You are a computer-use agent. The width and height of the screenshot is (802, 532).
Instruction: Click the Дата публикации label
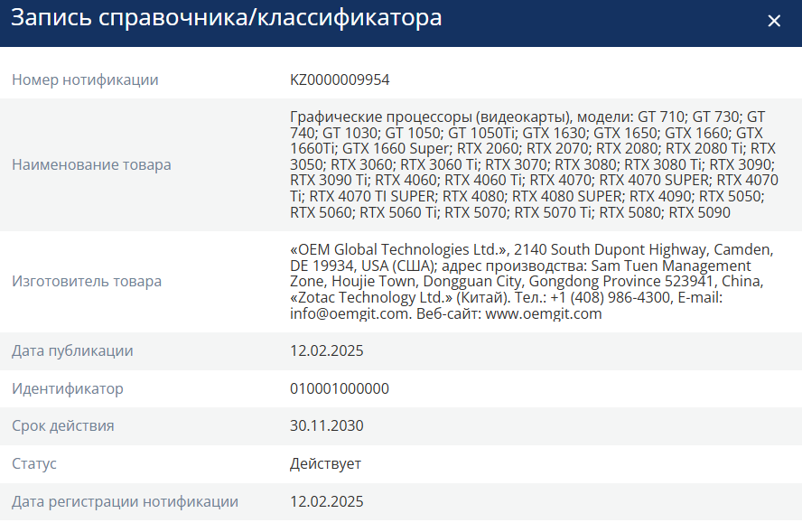[x=72, y=351]
